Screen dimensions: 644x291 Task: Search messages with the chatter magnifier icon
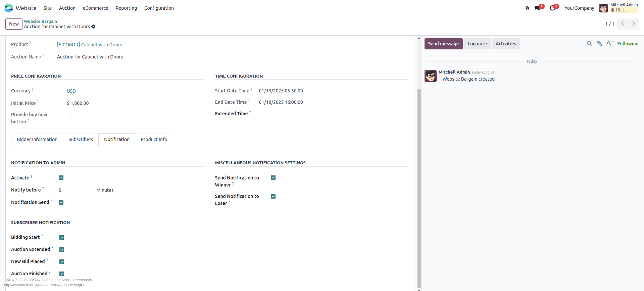coord(589,44)
